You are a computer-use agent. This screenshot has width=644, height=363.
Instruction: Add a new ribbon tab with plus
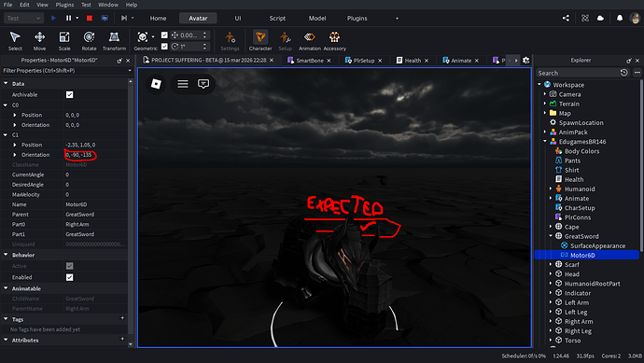click(397, 18)
